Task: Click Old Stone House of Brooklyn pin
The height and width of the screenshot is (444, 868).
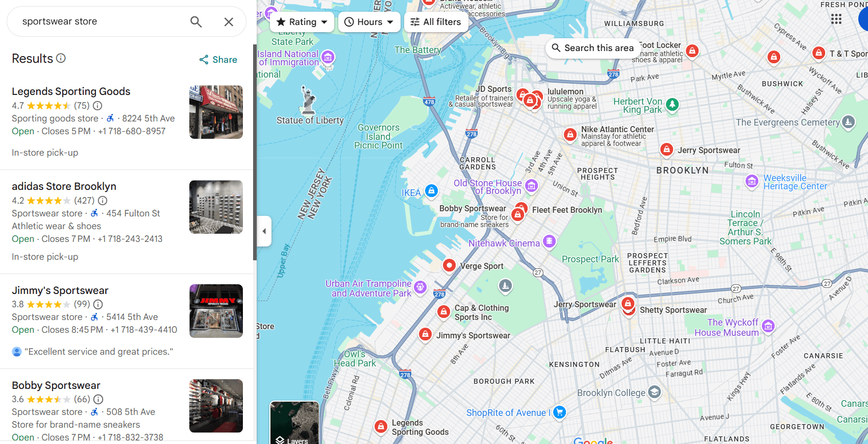Action: 531,186
